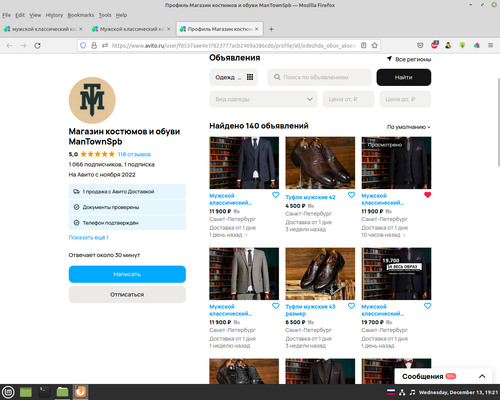Open the Linux Mint start menu
Image resolution: width=500 pixels, height=400 pixels.
point(8,392)
